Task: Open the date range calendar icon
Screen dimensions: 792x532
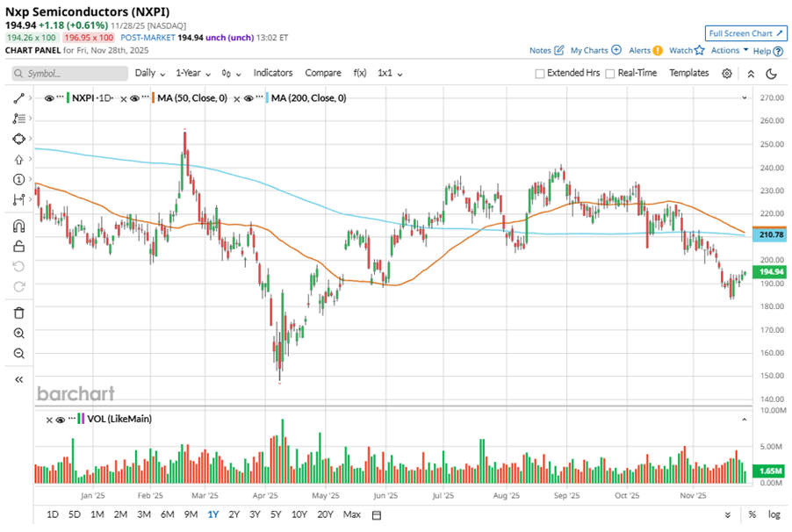Action: click(x=377, y=515)
